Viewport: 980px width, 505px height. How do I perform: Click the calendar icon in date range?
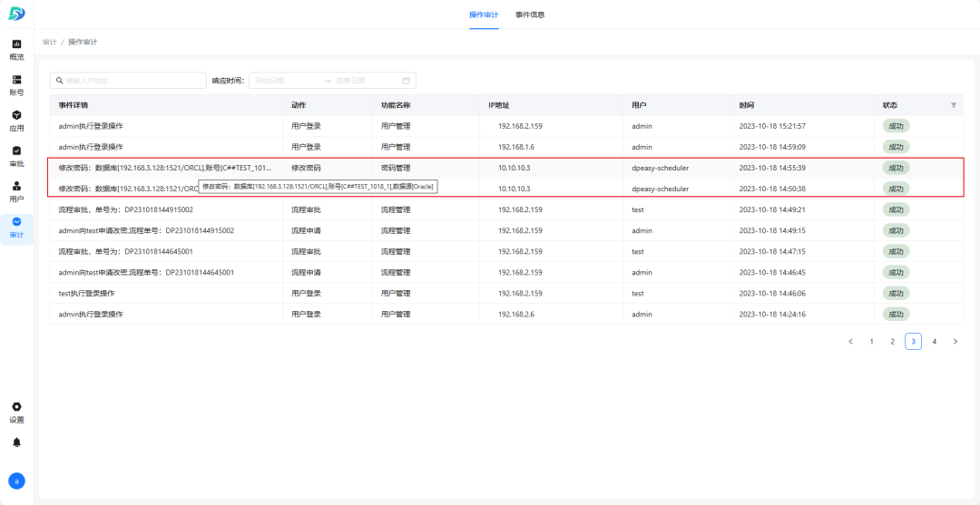[x=406, y=81]
